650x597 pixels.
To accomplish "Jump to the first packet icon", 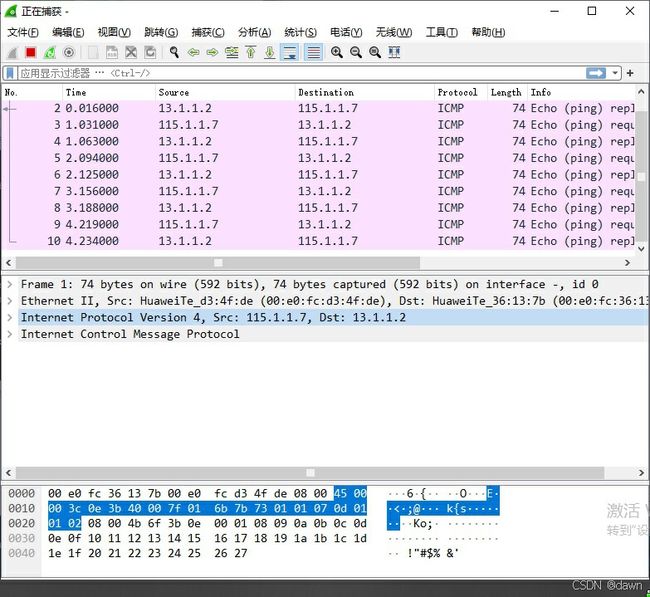I will tap(250, 53).
